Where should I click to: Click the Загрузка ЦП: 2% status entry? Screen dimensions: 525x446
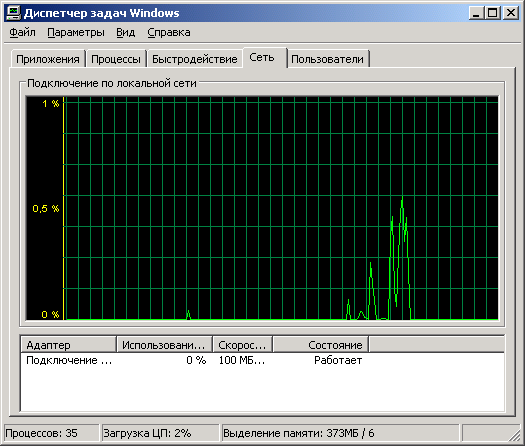pyautogui.click(x=160, y=434)
